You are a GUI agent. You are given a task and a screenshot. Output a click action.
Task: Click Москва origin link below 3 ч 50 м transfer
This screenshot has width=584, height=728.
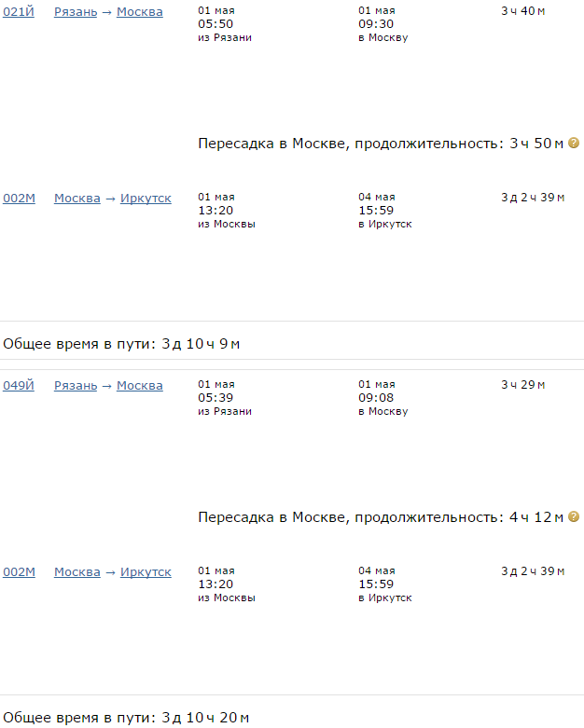pos(76,199)
